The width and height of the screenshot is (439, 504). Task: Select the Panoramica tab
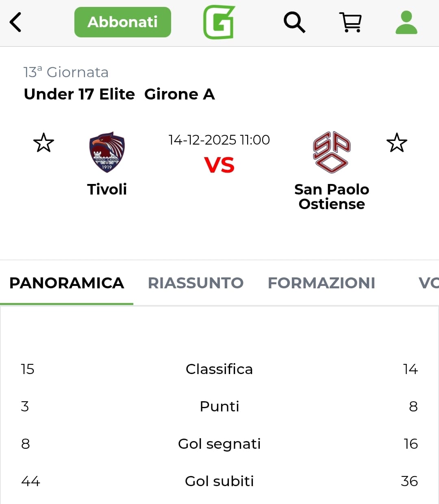(x=67, y=283)
